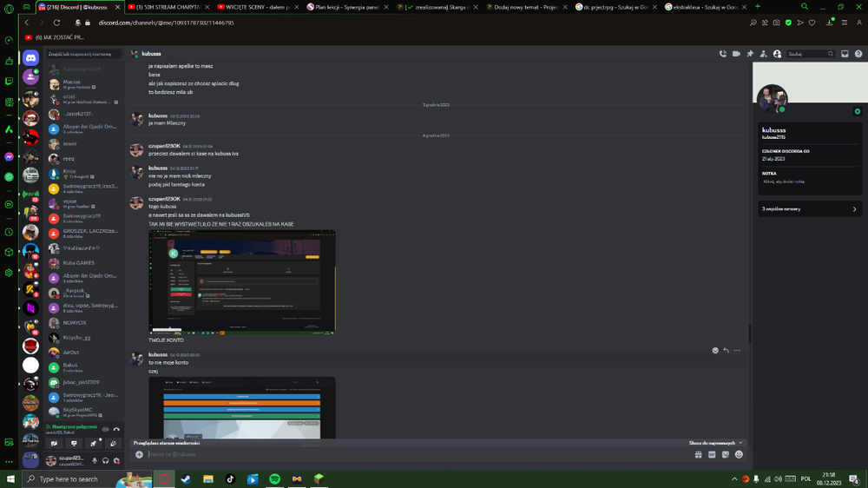Click the note field in profile panel
Image resolution: width=868 pixels, height=488 pixels.
809,181
